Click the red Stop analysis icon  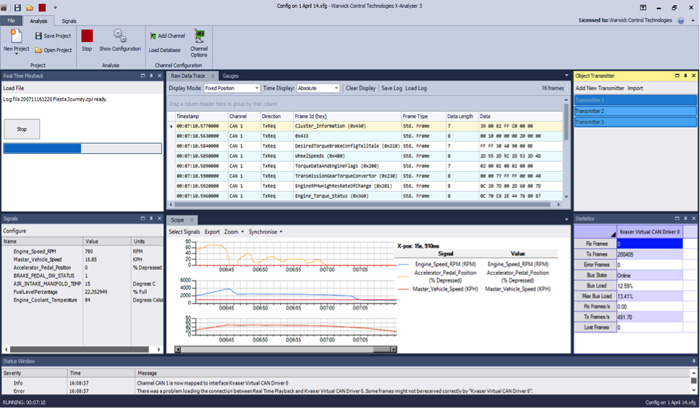87,36
